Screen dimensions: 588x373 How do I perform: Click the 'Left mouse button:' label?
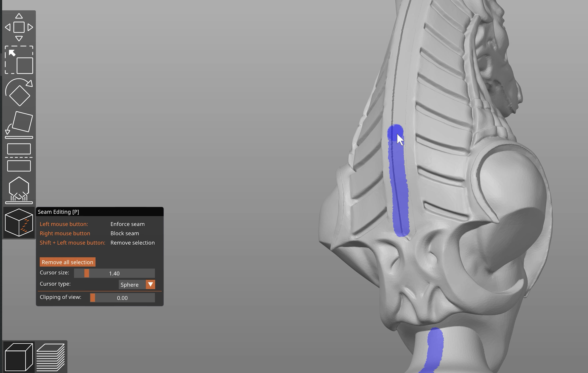(x=64, y=224)
